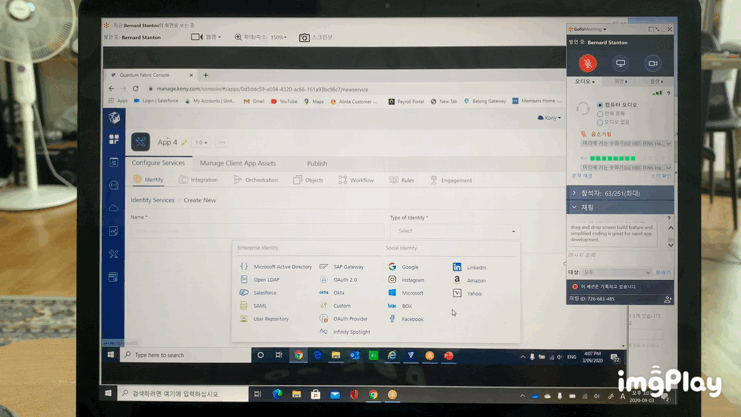Click the Identity Services breadcrumb link
Screen dimensions: 741x417
point(153,200)
